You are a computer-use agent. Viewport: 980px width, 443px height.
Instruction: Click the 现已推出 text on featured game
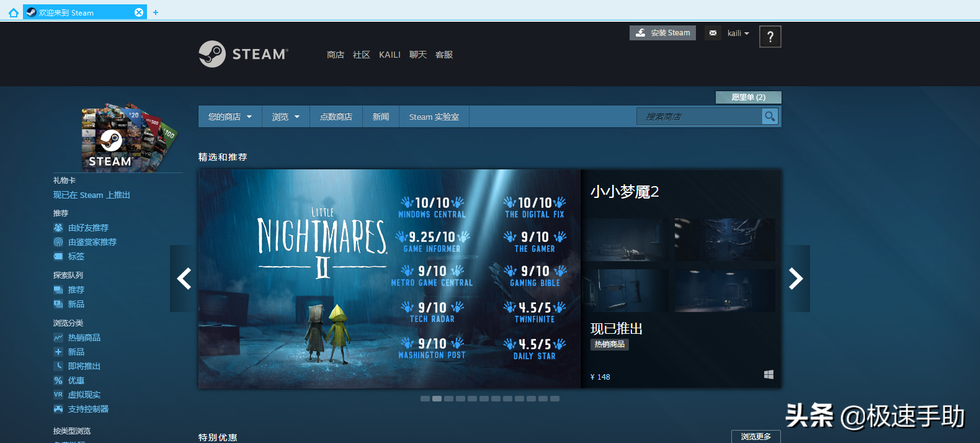coord(617,329)
